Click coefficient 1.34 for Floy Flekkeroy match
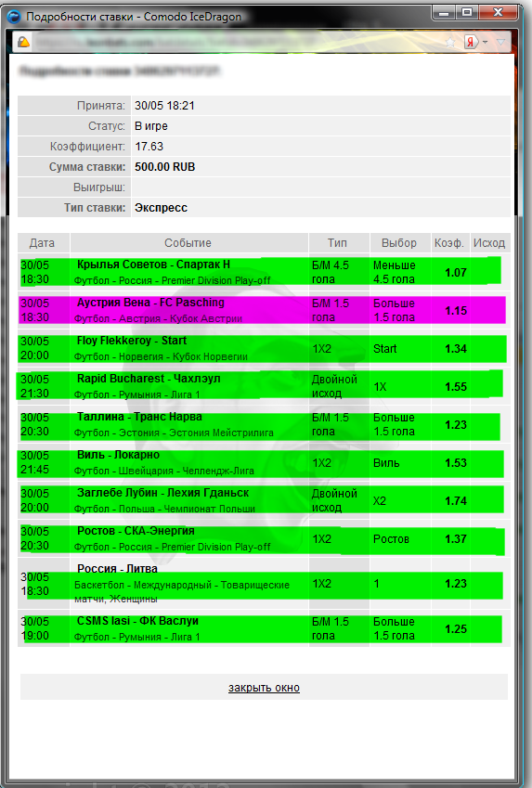 coord(456,349)
